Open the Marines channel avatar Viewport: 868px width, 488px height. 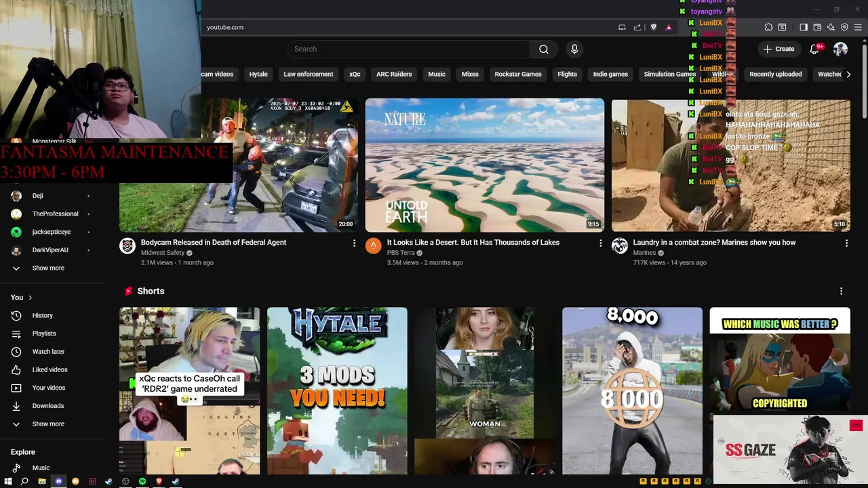(620, 245)
